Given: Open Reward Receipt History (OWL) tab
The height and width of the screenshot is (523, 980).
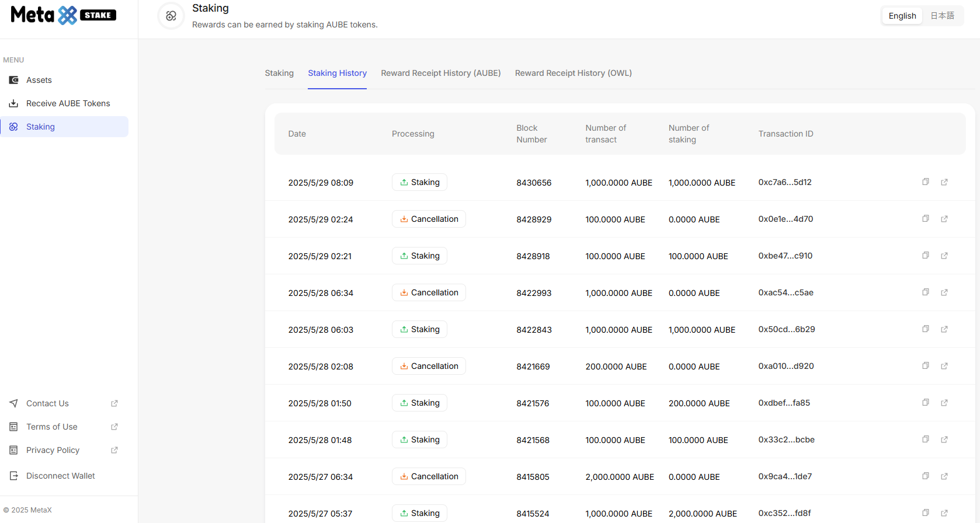Looking at the screenshot, I should pyautogui.click(x=573, y=73).
